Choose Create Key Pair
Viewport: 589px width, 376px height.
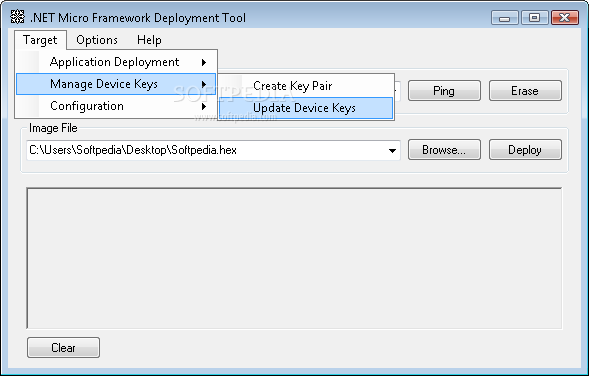click(306, 86)
